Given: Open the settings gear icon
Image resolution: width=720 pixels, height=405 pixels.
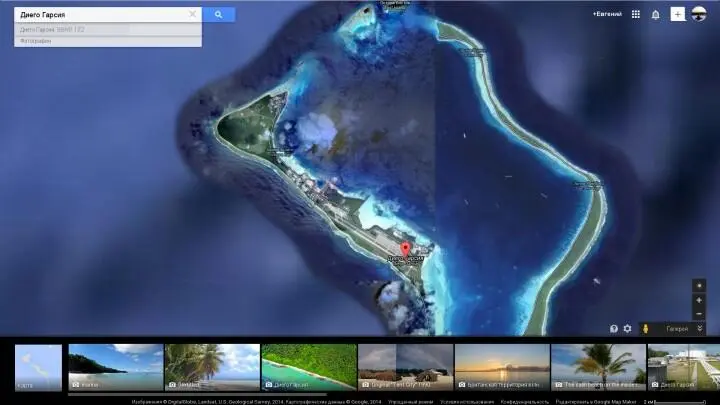Looking at the screenshot, I should point(628,328).
